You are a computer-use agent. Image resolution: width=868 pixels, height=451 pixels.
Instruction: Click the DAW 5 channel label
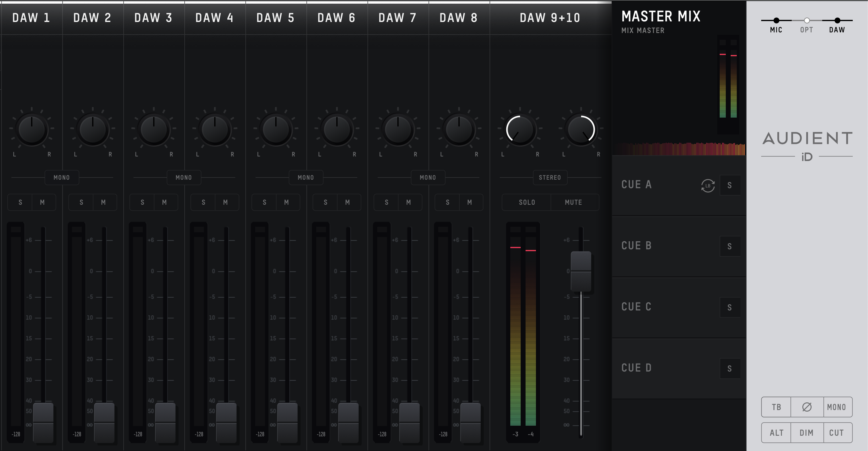coord(276,17)
